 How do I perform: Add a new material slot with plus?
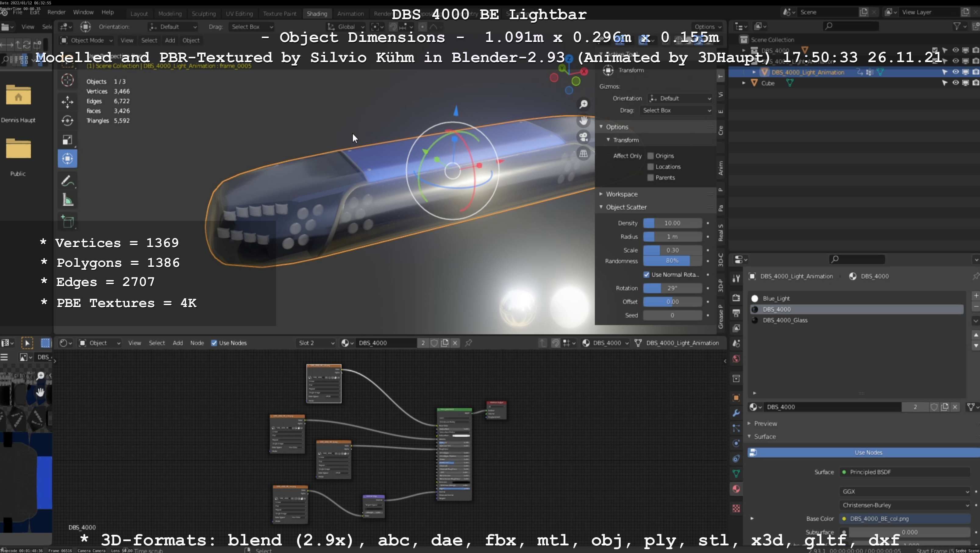(976, 296)
